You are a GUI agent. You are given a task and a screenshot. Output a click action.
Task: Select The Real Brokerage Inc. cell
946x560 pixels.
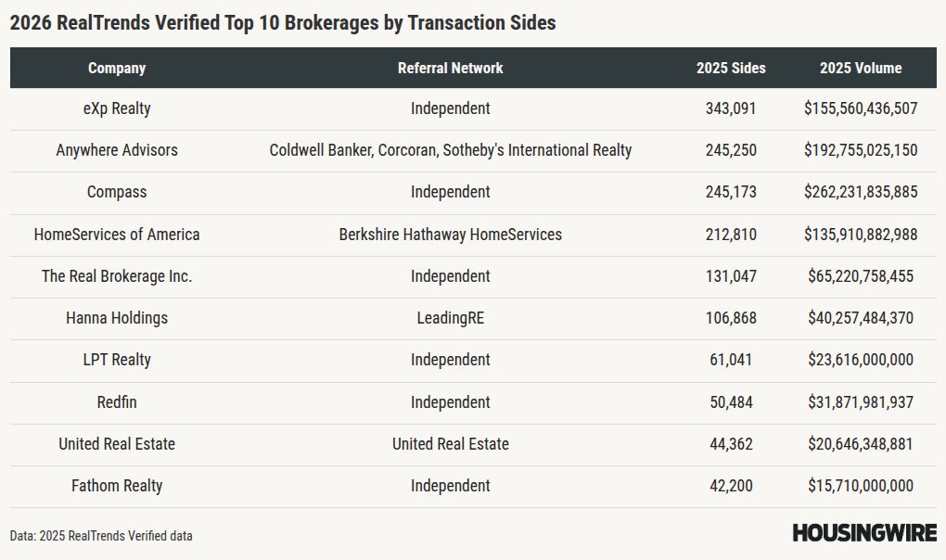pos(117,276)
